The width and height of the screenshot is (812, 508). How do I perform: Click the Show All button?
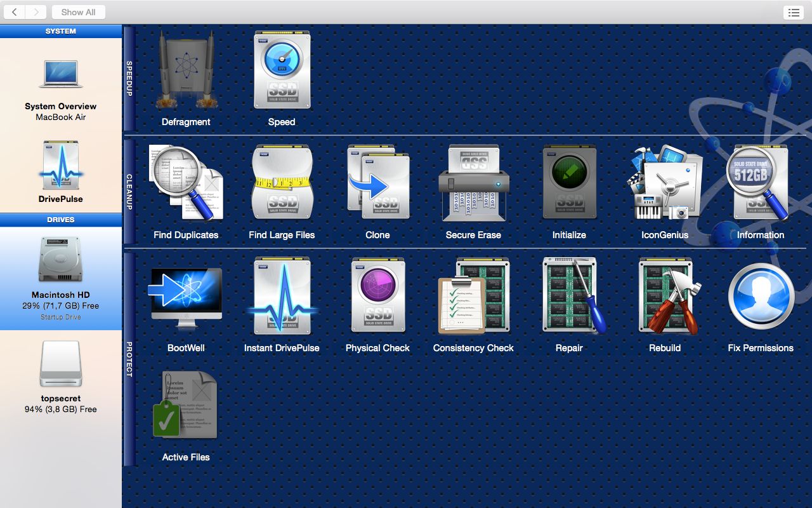(79, 12)
